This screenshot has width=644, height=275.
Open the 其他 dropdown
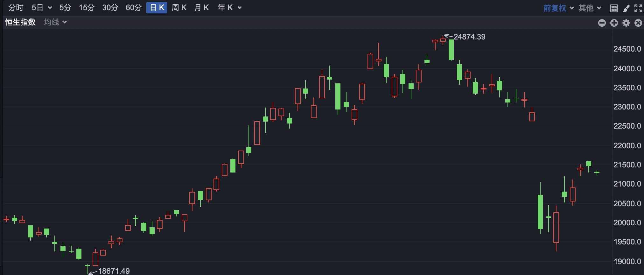[590, 8]
